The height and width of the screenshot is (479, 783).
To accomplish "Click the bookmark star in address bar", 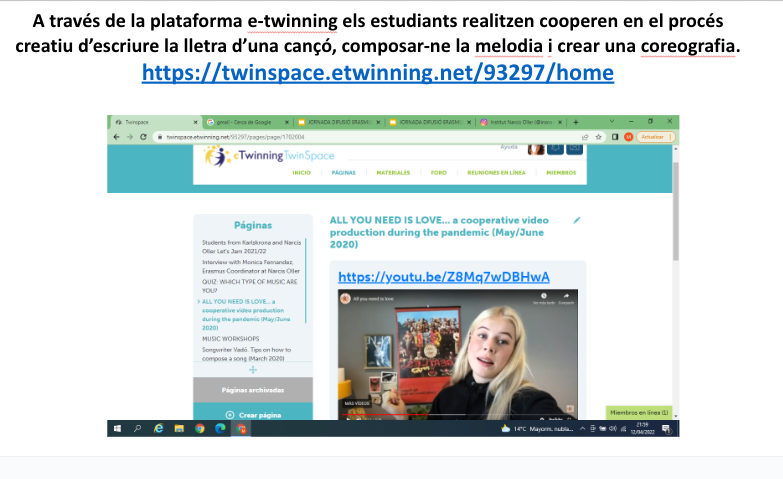I will click(597, 136).
